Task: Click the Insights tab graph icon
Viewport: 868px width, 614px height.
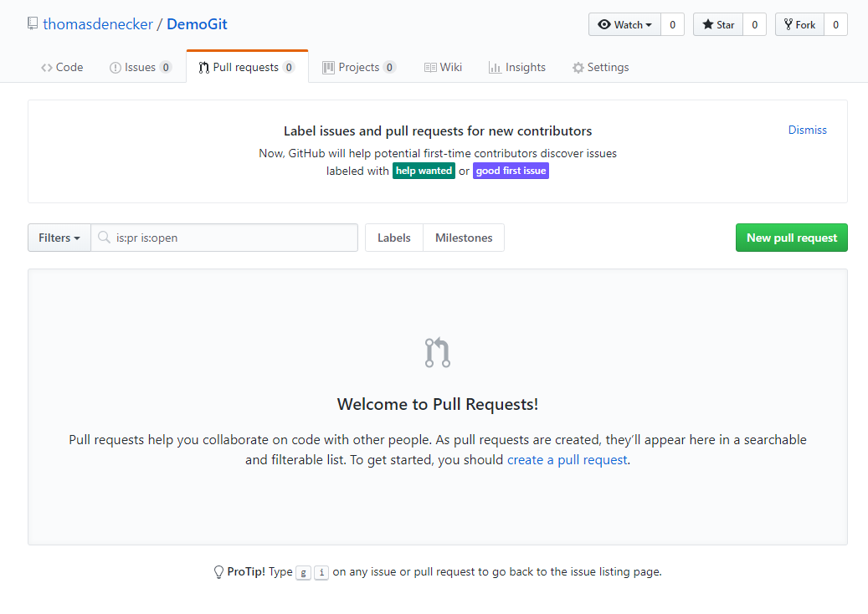Action: click(x=495, y=68)
